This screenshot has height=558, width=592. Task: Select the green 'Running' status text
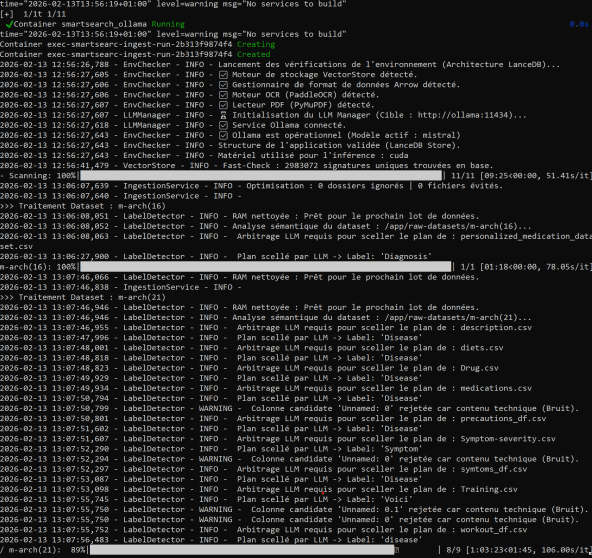[x=168, y=24]
